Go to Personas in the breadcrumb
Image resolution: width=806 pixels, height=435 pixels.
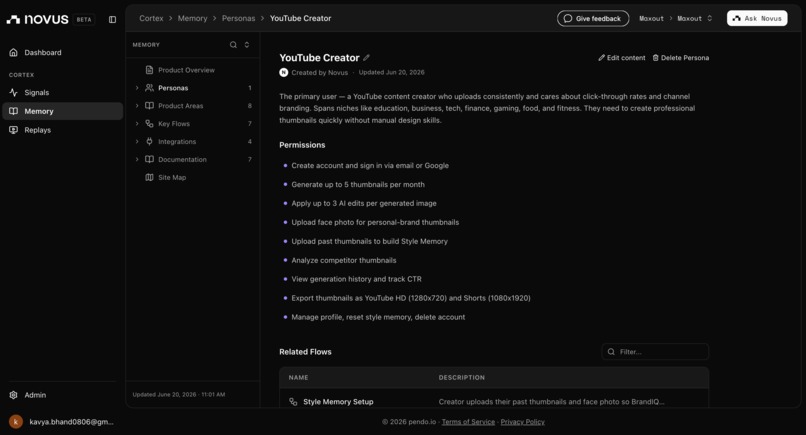coord(239,19)
